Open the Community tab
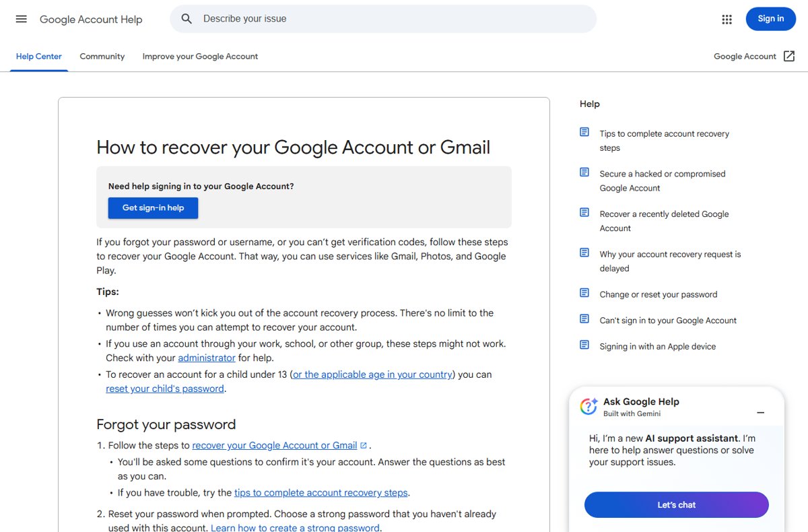Image resolution: width=808 pixels, height=532 pixels. 102,57
